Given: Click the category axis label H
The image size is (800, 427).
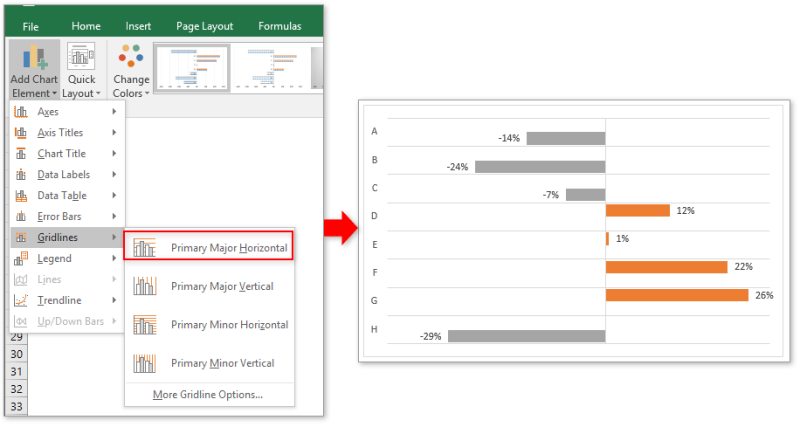Looking at the screenshot, I should tap(374, 329).
